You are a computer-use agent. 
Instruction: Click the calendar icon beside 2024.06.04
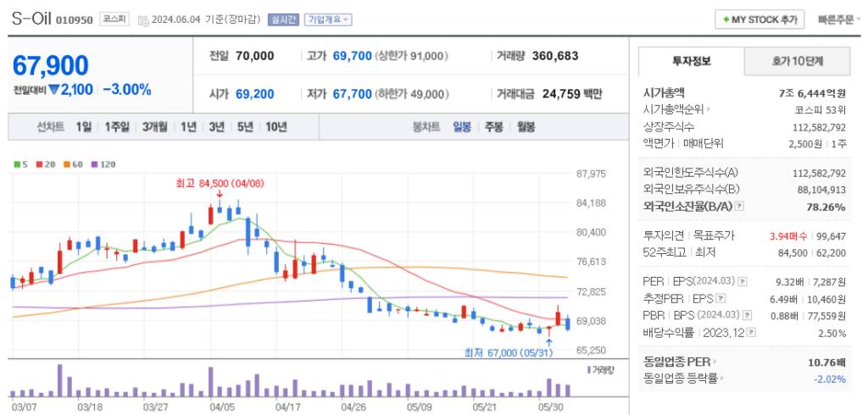tap(143, 20)
